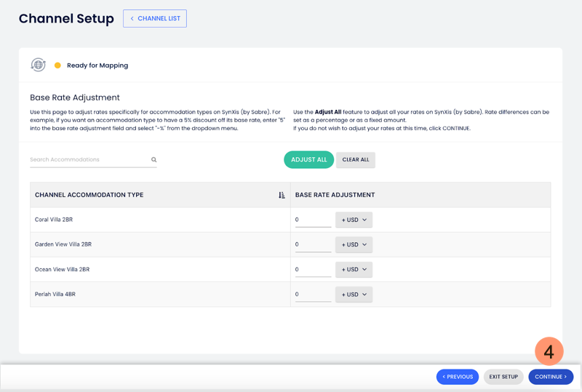582x392 pixels.
Task: Exit the channel setup
Action: point(503,377)
